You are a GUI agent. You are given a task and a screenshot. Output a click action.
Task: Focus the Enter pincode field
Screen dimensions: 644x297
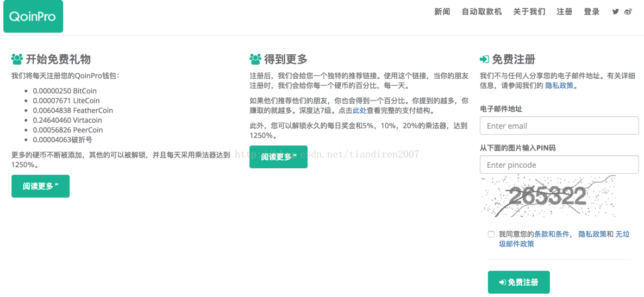click(x=559, y=165)
